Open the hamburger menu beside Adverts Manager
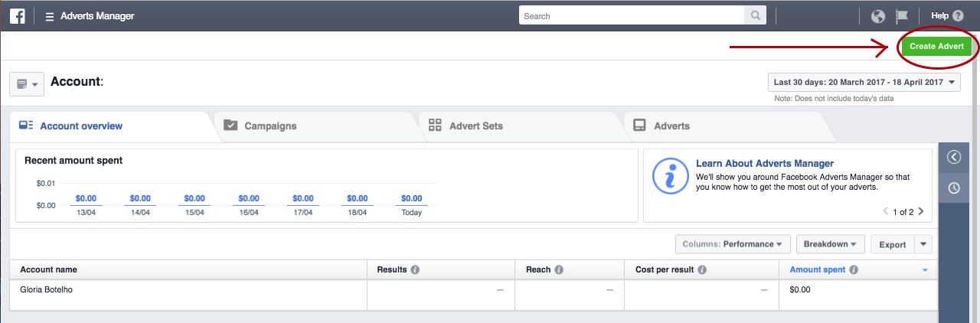Viewport: 980px width, 323px height. click(50, 16)
